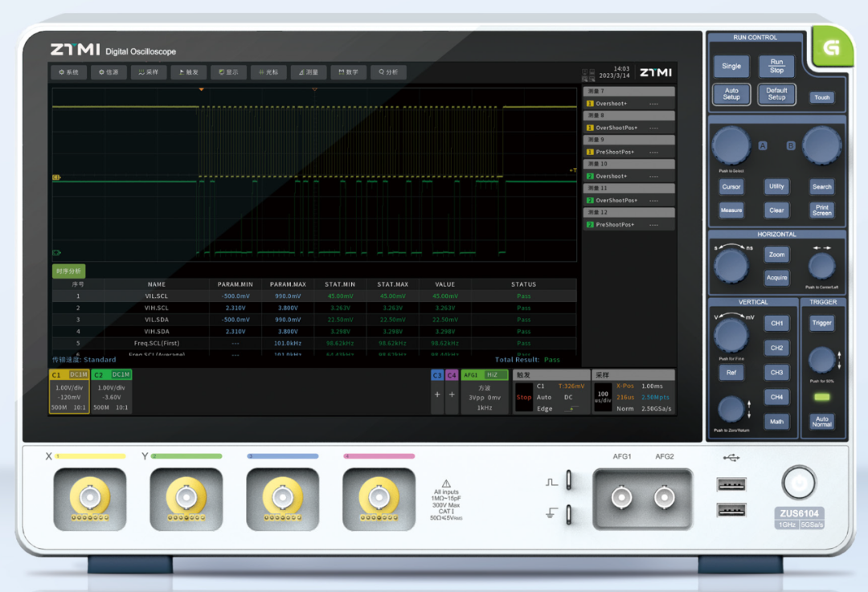Viewport: 868px width, 592px height.
Task: Click the vertical position knob
Action: tap(731, 410)
